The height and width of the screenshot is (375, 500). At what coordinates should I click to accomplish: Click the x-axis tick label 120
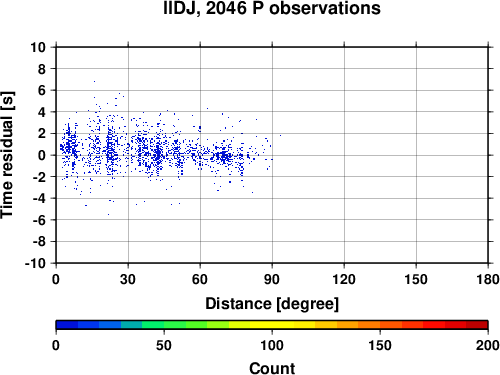[344, 279]
